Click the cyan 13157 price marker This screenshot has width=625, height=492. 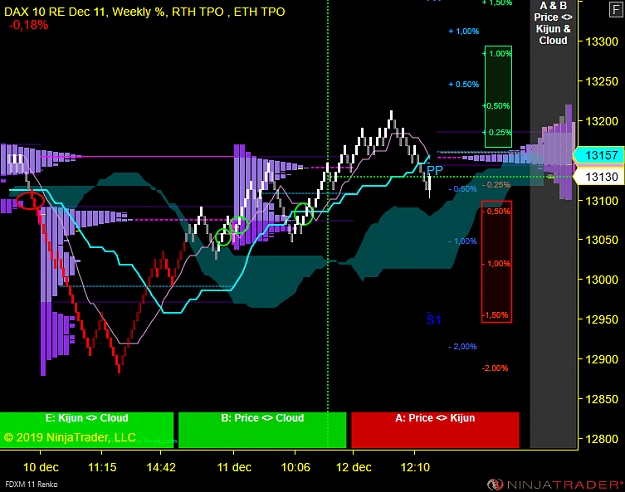coord(599,155)
